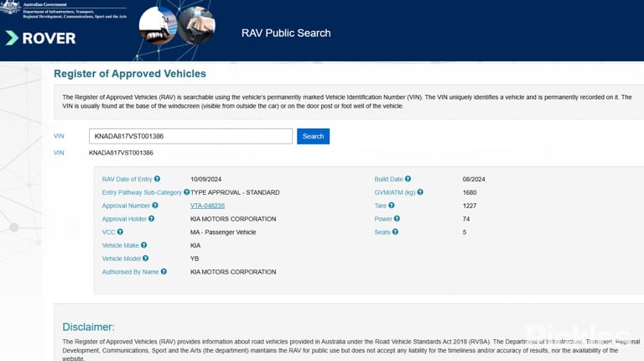Open help icon next to GVM/ATM (kg)
Image resolution: width=644 pixels, height=361 pixels.
pos(420,192)
